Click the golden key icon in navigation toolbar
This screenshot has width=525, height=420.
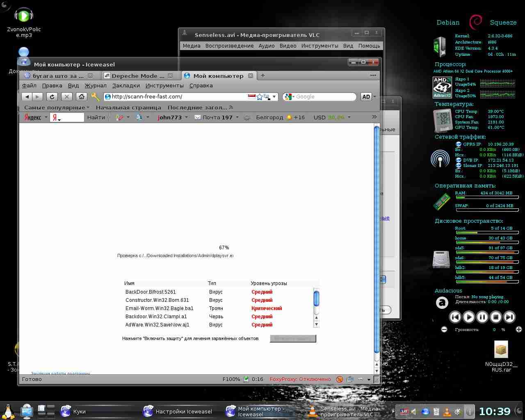(x=95, y=97)
